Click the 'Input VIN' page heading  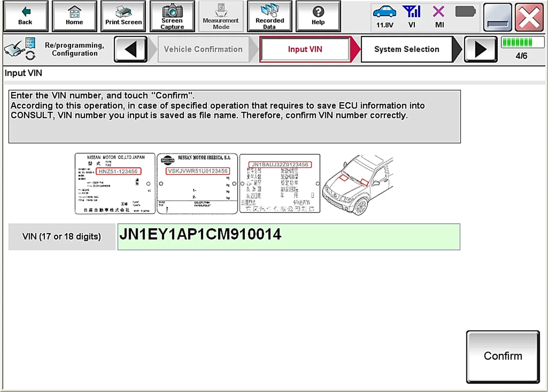(x=23, y=73)
